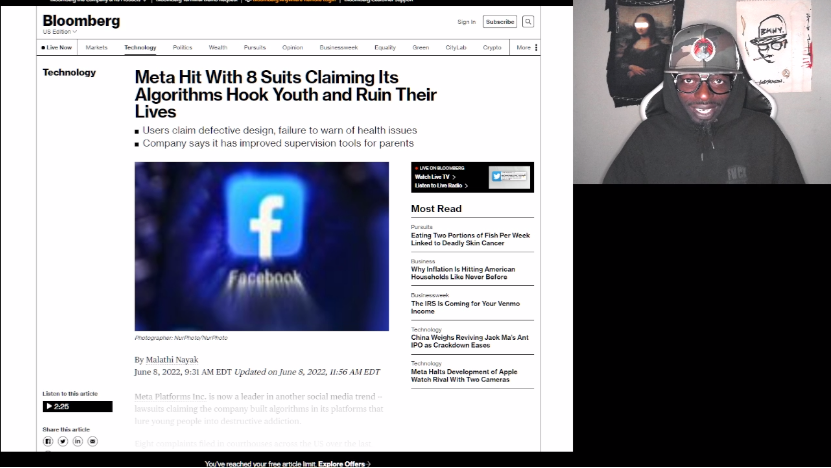
Task: Click the Sign In link
Action: (x=466, y=21)
